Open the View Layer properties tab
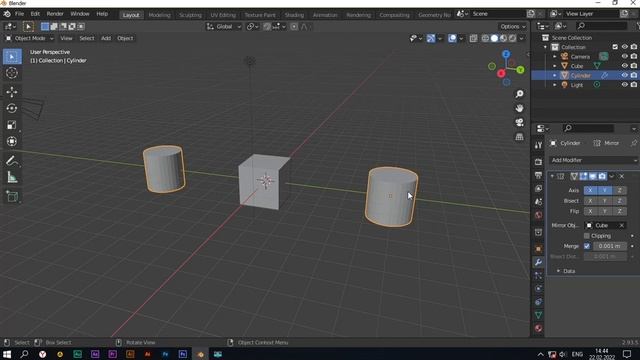This screenshot has width=640, height=360. click(538, 189)
